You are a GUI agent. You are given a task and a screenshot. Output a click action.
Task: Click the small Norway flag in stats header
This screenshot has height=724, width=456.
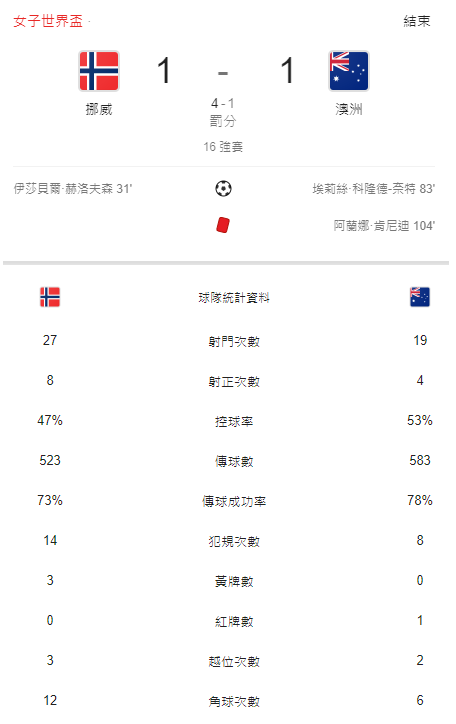coord(50,297)
